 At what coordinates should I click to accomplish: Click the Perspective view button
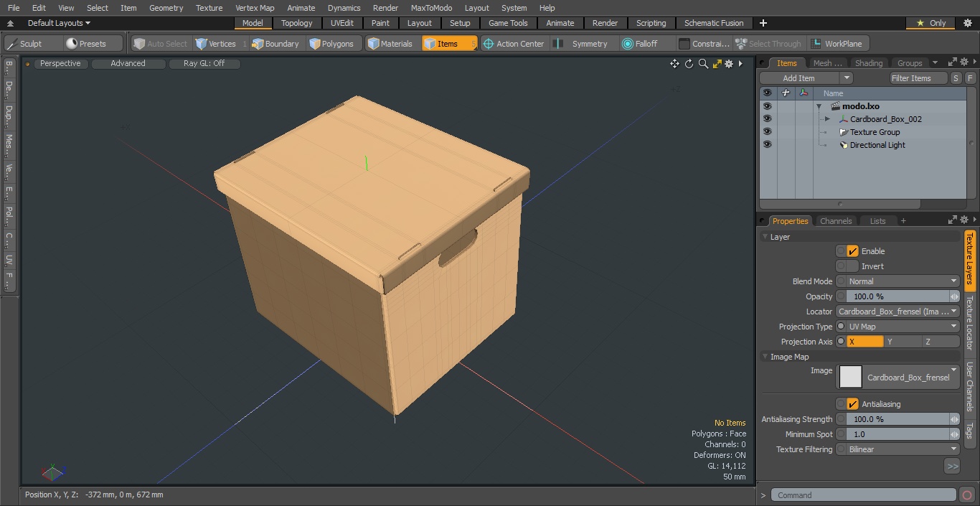tap(60, 63)
